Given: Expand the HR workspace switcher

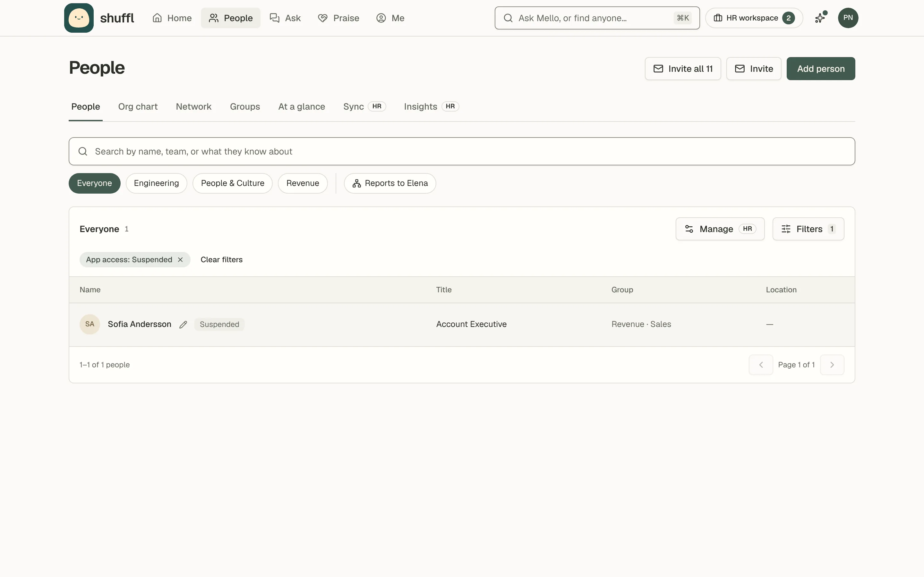Looking at the screenshot, I should coord(754,18).
